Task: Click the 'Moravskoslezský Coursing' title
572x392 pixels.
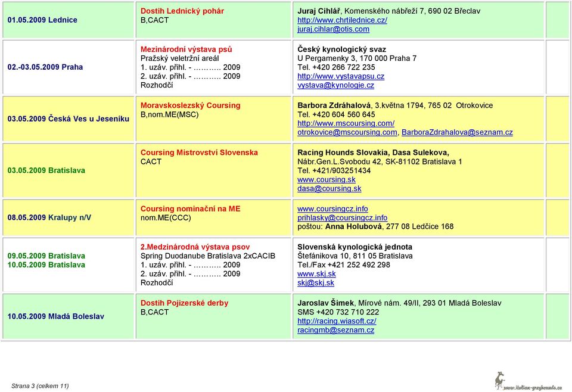Action: (x=191, y=105)
